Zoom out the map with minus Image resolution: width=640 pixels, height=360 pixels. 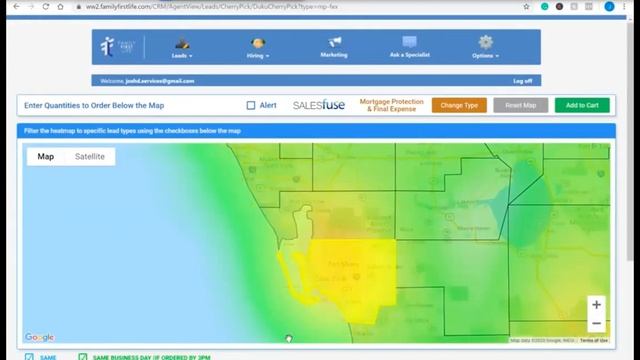pyautogui.click(x=596, y=323)
